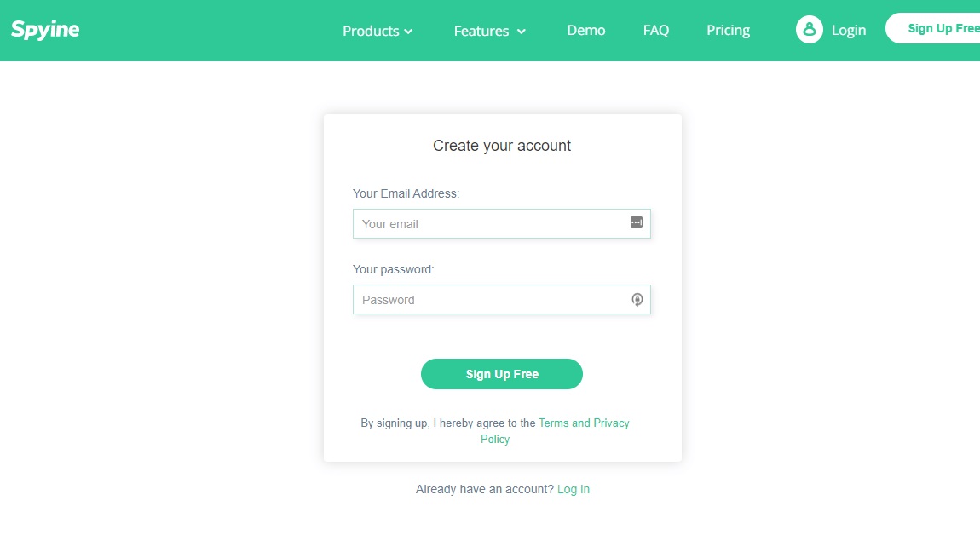The height and width of the screenshot is (541, 980).
Task: Click the Spyine logo
Action: (x=45, y=30)
